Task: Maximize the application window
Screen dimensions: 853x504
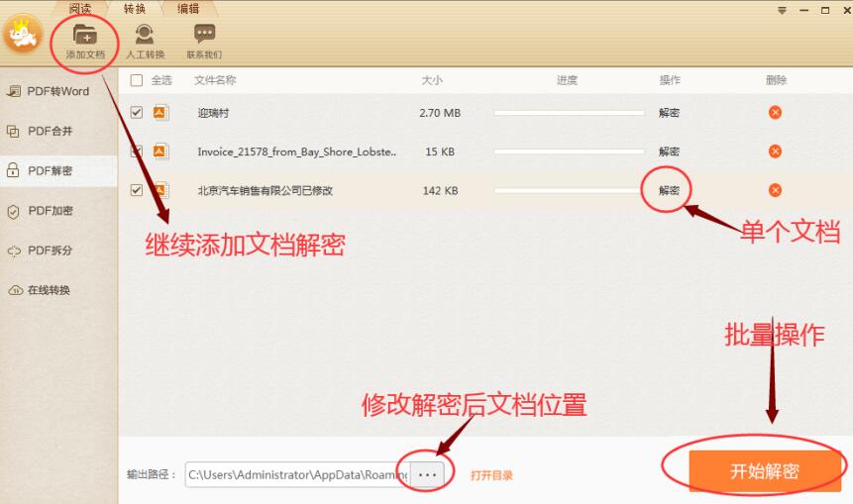Action: point(825,10)
